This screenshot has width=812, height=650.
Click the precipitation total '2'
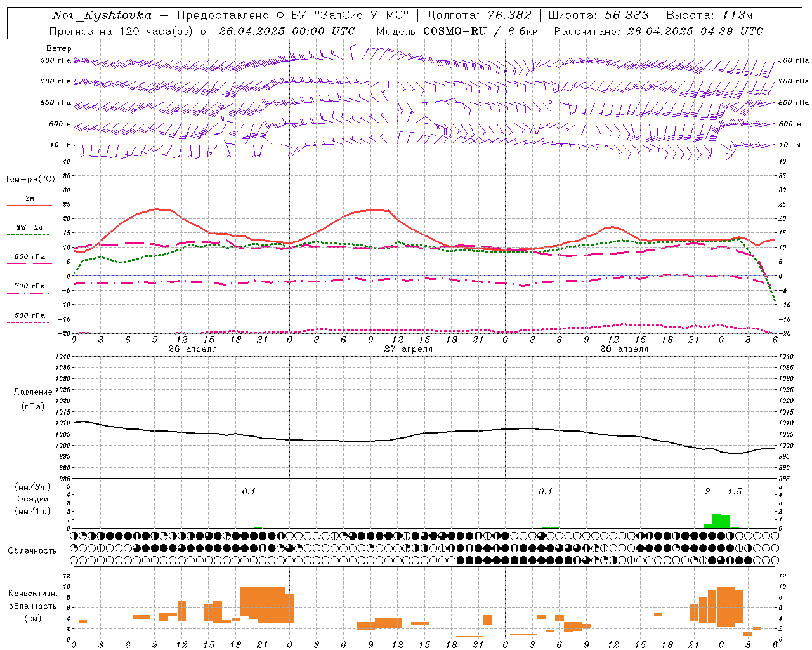click(707, 492)
